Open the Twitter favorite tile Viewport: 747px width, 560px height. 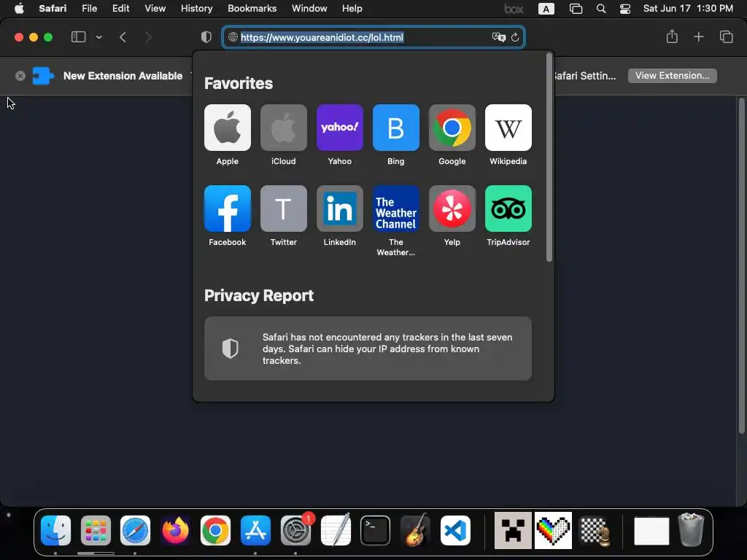[x=284, y=209]
